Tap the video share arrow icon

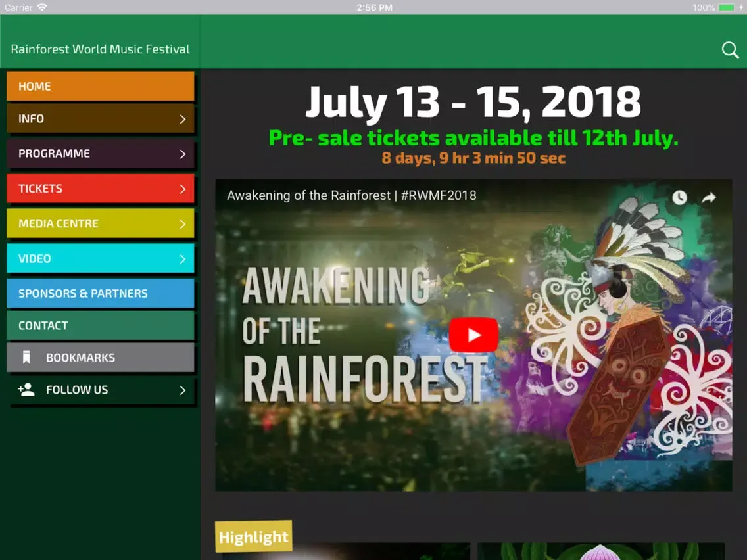point(709,197)
